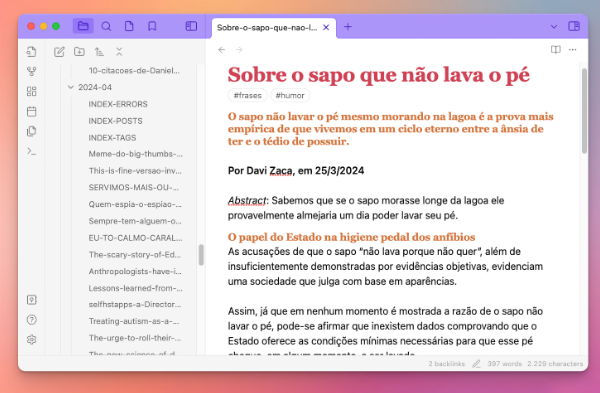Image resolution: width=600 pixels, height=393 pixels.
Task: Click the #frases tag
Action: click(248, 95)
